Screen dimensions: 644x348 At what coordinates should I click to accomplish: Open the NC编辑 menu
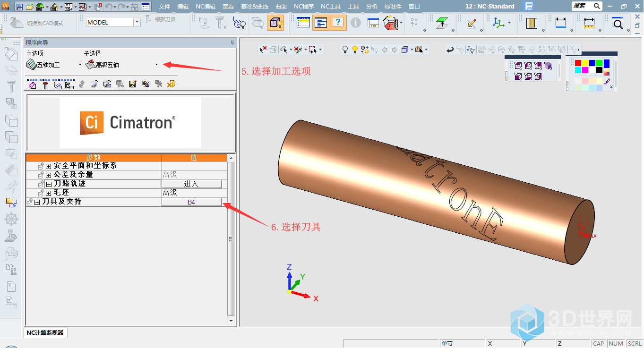tap(206, 7)
